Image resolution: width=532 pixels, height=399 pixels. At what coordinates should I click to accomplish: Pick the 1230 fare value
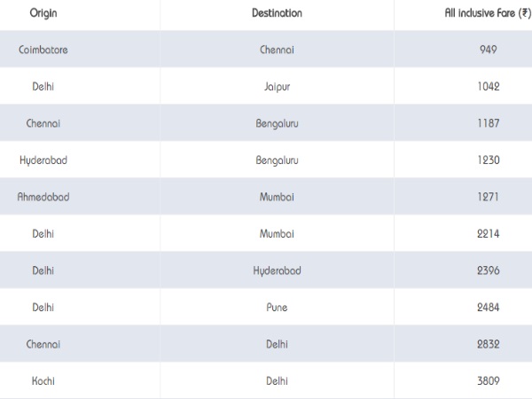(488, 160)
